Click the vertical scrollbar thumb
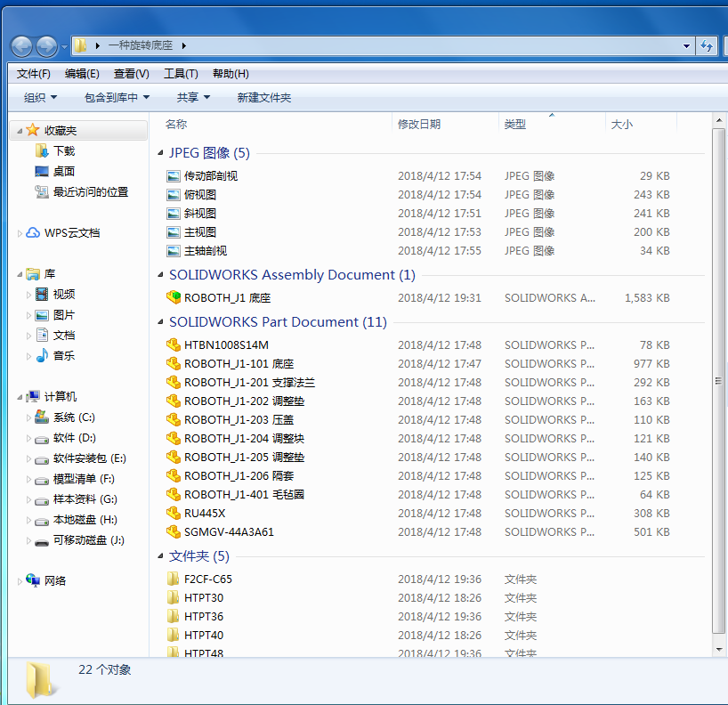 pos(719,381)
